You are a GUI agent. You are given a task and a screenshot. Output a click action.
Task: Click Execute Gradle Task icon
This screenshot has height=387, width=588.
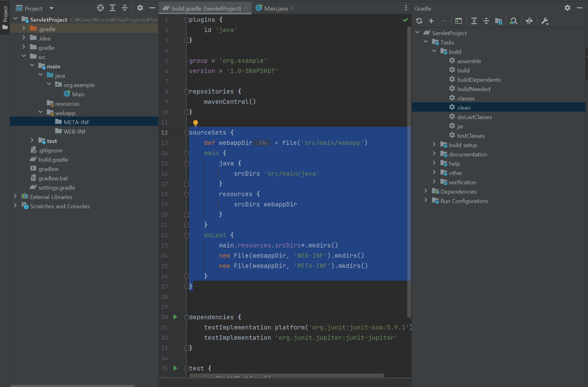[459, 21]
